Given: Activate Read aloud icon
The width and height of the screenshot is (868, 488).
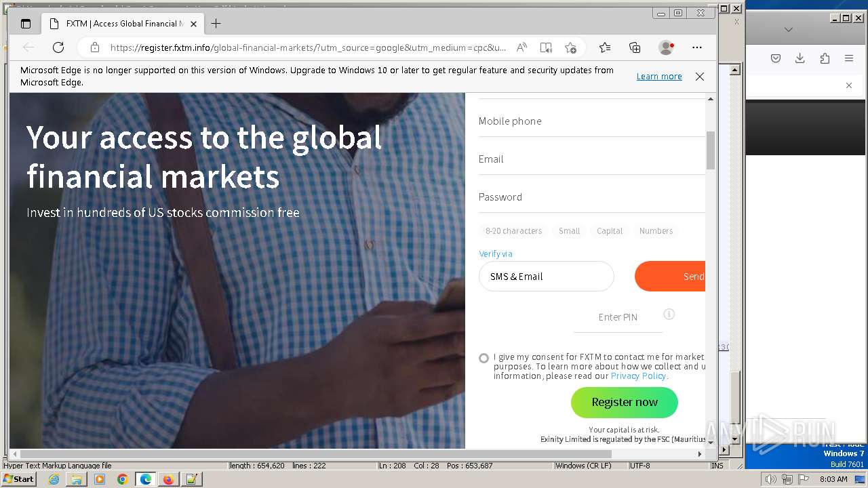Looking at the screenshot, I should pos(521,47).
